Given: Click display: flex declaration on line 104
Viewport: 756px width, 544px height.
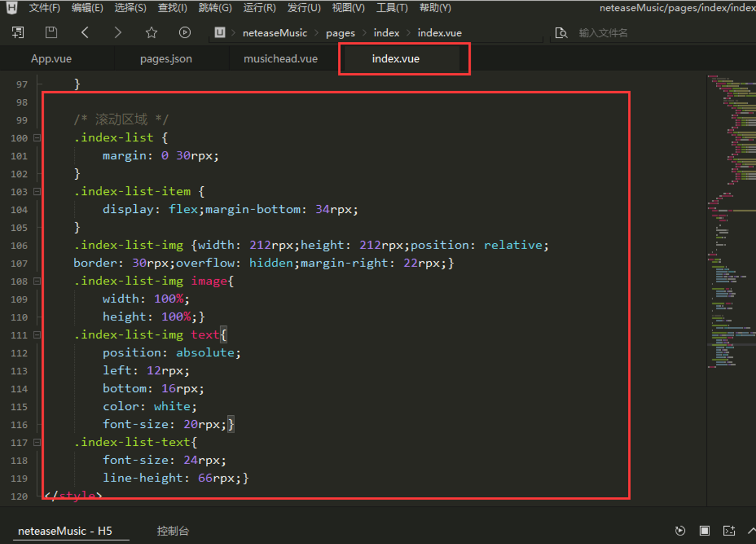Looking at the screenshot, I should [x=154, y=210].
